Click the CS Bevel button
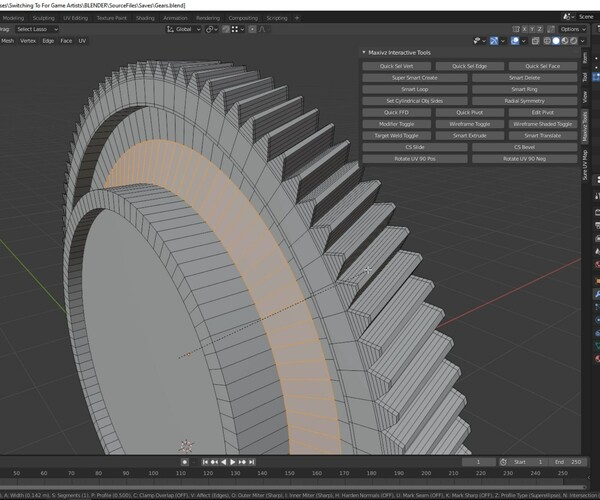Screen dimensions: 600x500 pos(524,147)
